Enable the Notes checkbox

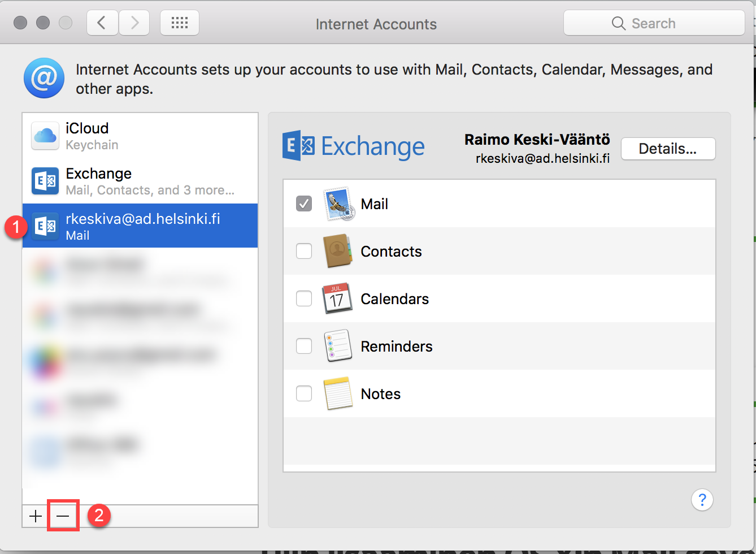pos(304,393)
